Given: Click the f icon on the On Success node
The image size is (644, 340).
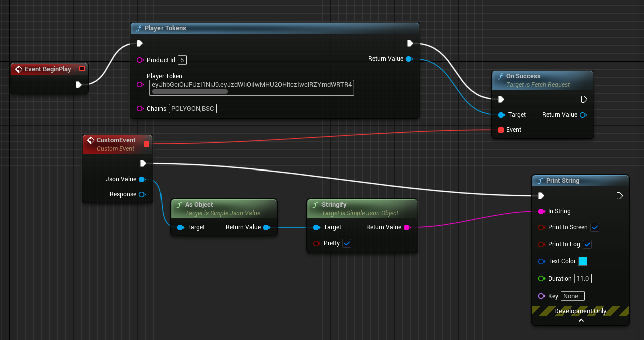Looking at the screenshot, I should tap(501, 76).
